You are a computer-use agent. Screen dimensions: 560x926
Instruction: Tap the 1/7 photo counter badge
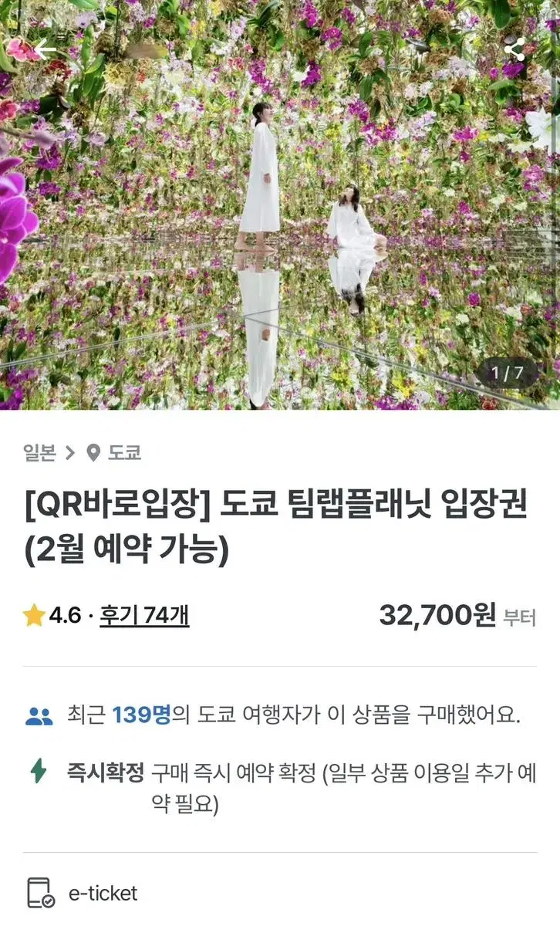tap(508, 374)
